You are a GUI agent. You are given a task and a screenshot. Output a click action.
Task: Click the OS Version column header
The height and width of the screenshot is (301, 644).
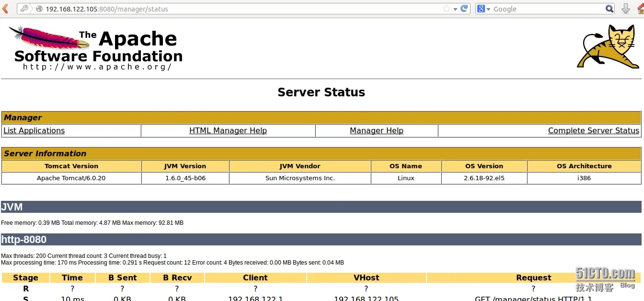coord(484,166)
